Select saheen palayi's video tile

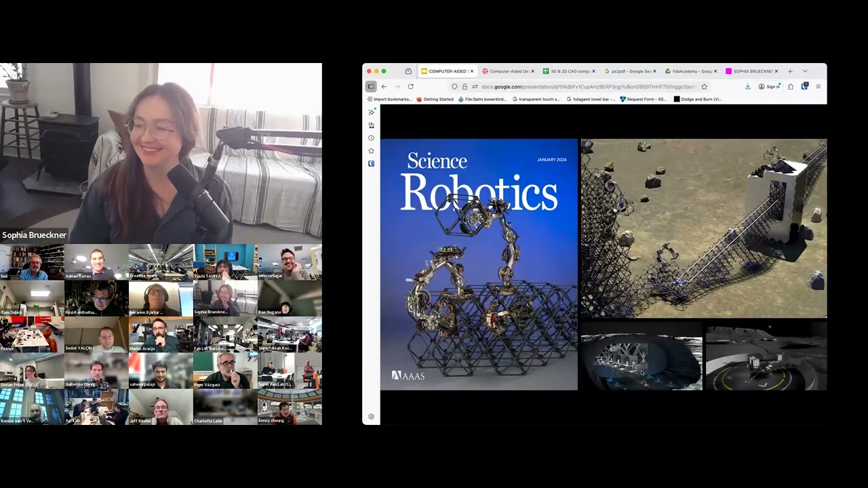point(161,371)
